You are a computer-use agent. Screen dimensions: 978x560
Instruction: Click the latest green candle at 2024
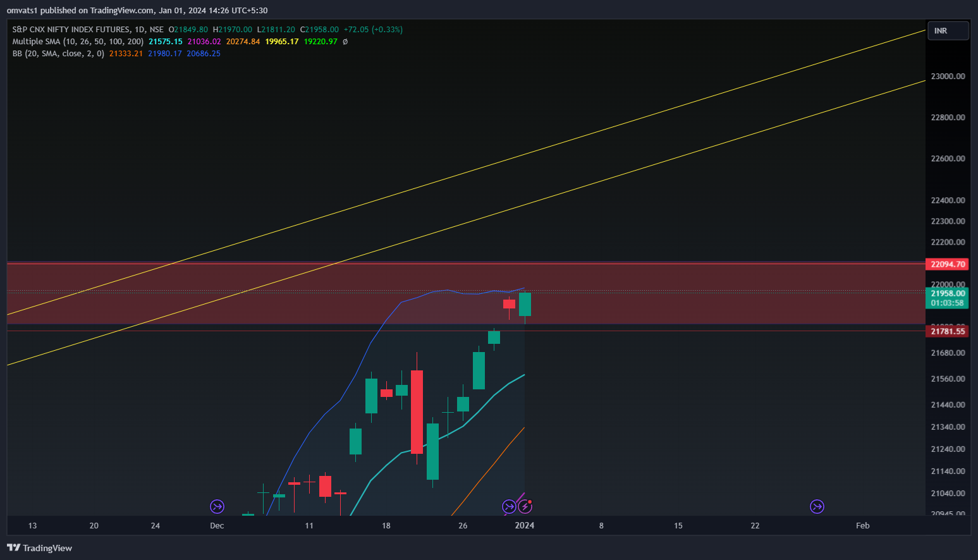(x=525, y=304)
